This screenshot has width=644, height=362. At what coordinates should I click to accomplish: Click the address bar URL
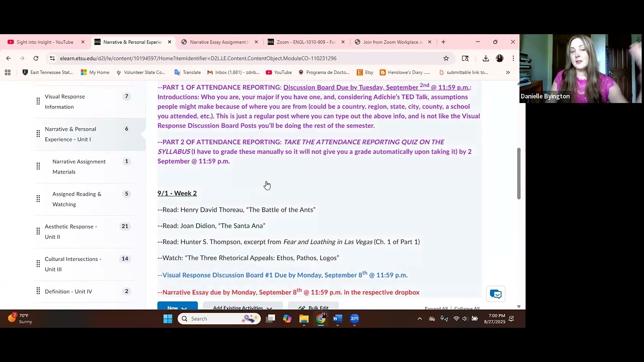[x=198, y=58]
